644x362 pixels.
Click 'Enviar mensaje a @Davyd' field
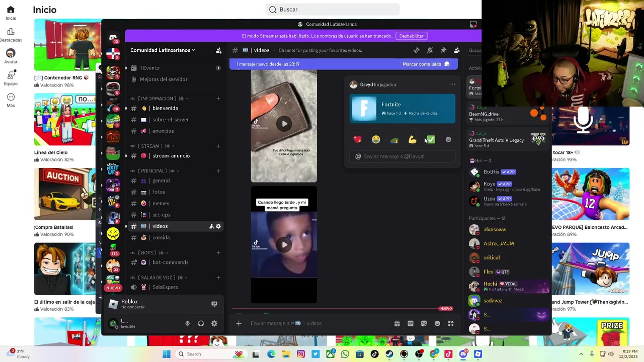tap(403, 156)
